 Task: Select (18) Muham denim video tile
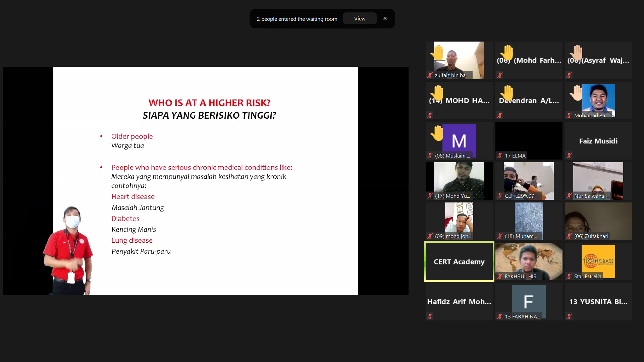coord(529,221)
